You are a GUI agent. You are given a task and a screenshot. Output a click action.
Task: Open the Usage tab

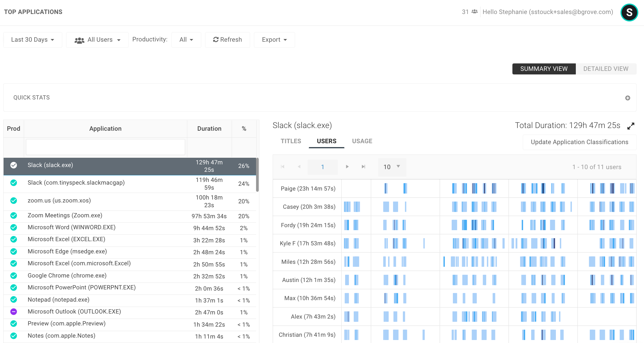pos(362,141)
